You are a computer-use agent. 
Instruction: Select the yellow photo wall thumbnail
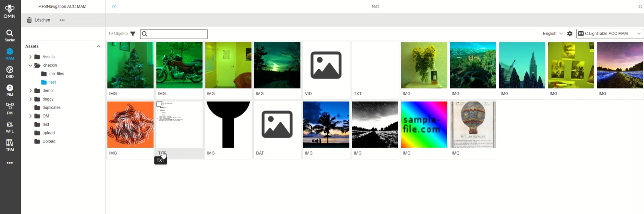(x=571, y=65)
